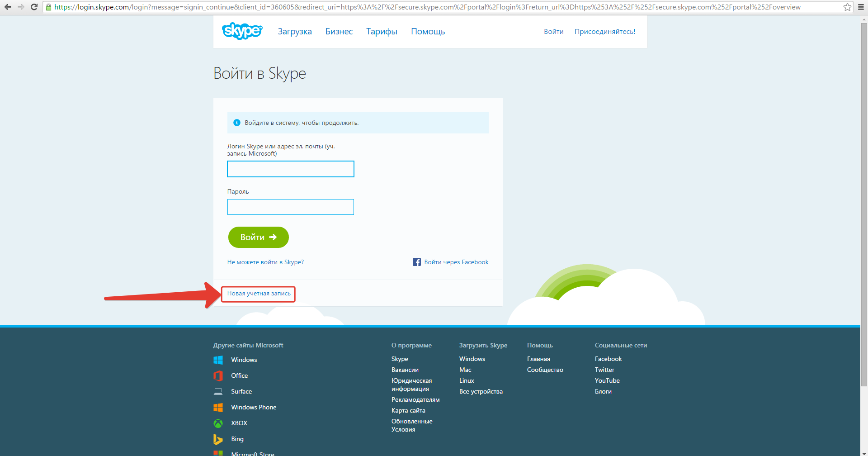This screenshot has width=868, height=456.
Task: Click the blue info icon in the notice
Action: coord(236,123)
